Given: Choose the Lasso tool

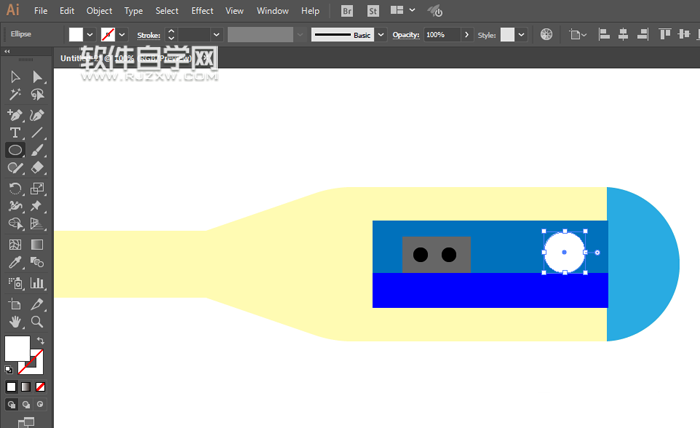Looking at the screenshot, I should pos(38,95).
